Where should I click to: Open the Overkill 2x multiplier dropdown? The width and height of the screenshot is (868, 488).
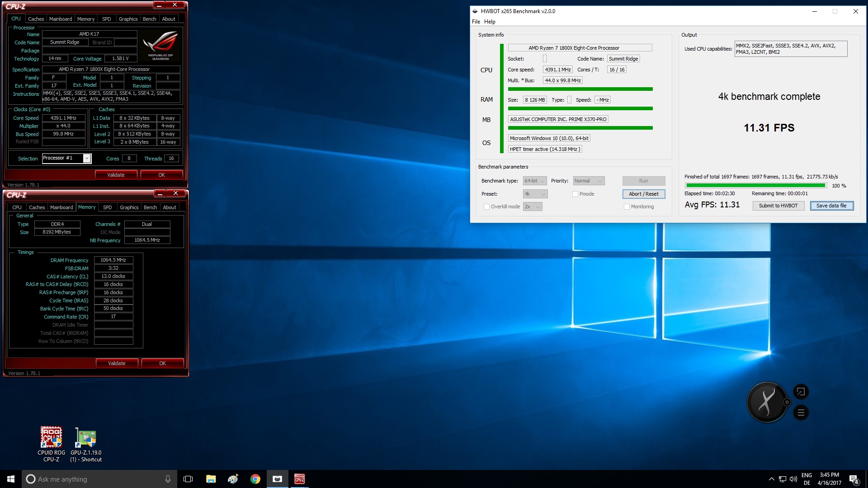(533, 207)
